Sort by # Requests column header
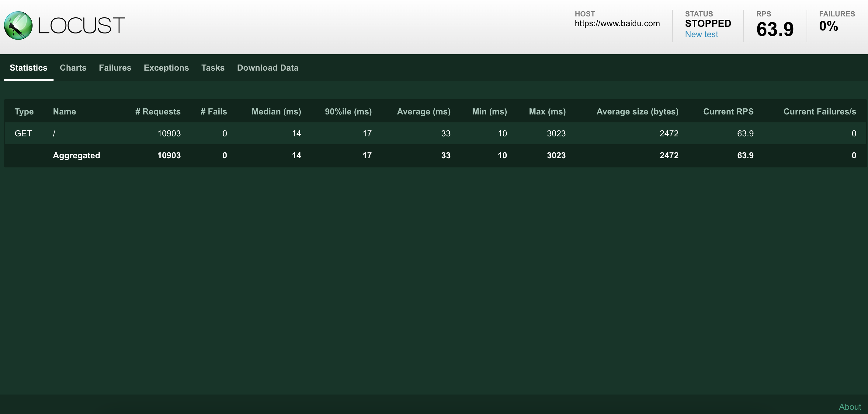This screenshot has width=868, height=414. click(x=158, y=112)
